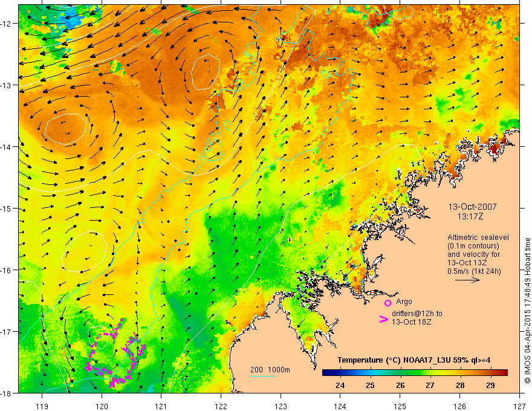Viewport: 532px width, 411px height.
Task: Click the 'Argo' legend label
Action: point(404,302)
